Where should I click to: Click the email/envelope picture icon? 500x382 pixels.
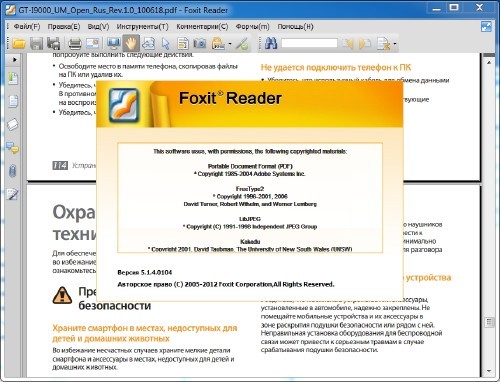[92, 43]
